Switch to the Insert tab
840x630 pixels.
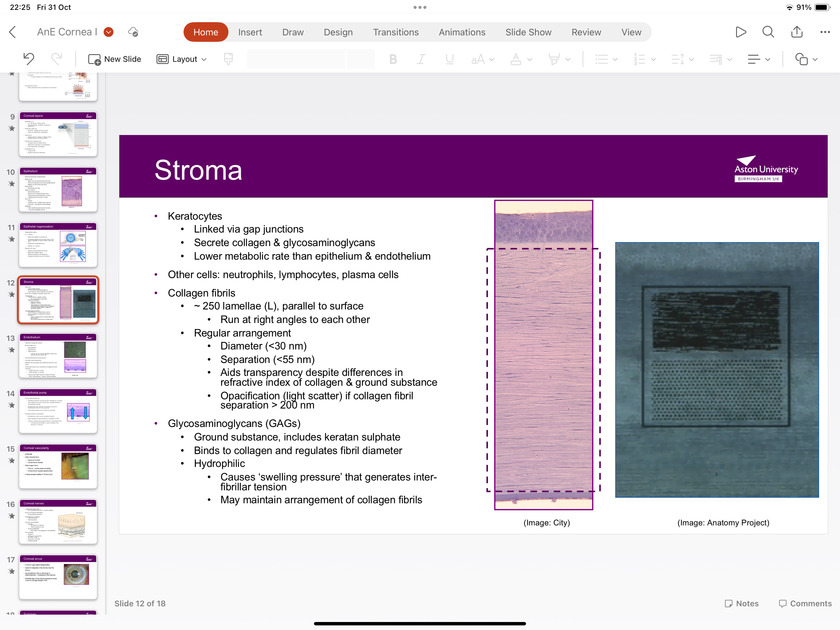pyautogui.click(x=250, y=32)
